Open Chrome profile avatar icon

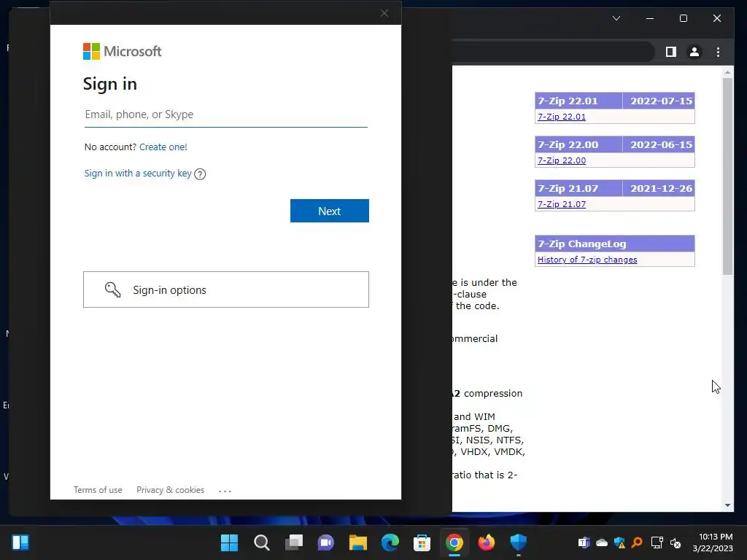694,52
